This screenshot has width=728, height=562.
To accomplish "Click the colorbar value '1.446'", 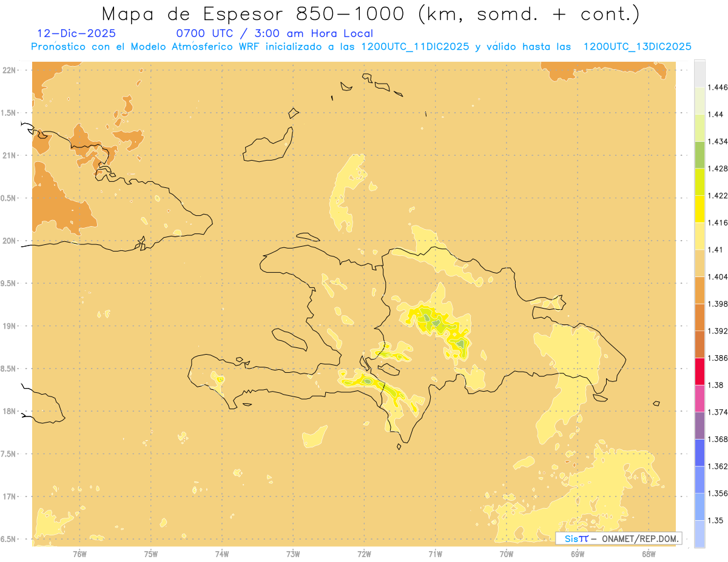I will point(718,87).
